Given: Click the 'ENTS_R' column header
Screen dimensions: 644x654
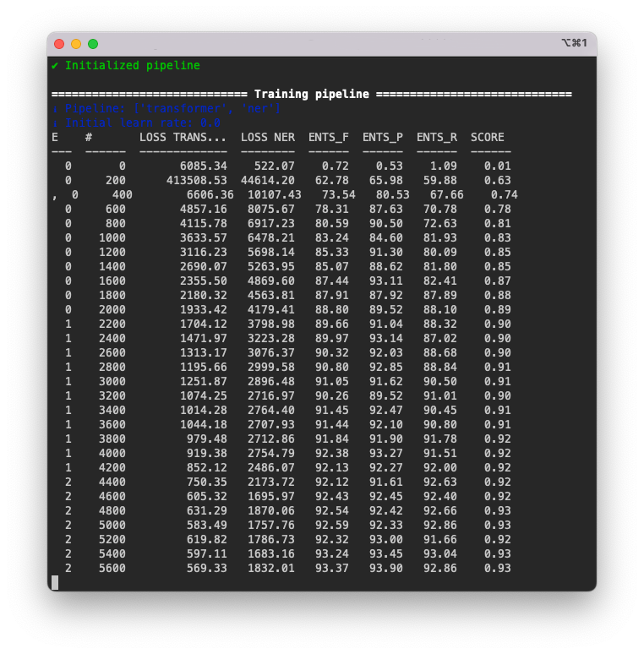Looking at the screenshot, I should pos(436,137).
